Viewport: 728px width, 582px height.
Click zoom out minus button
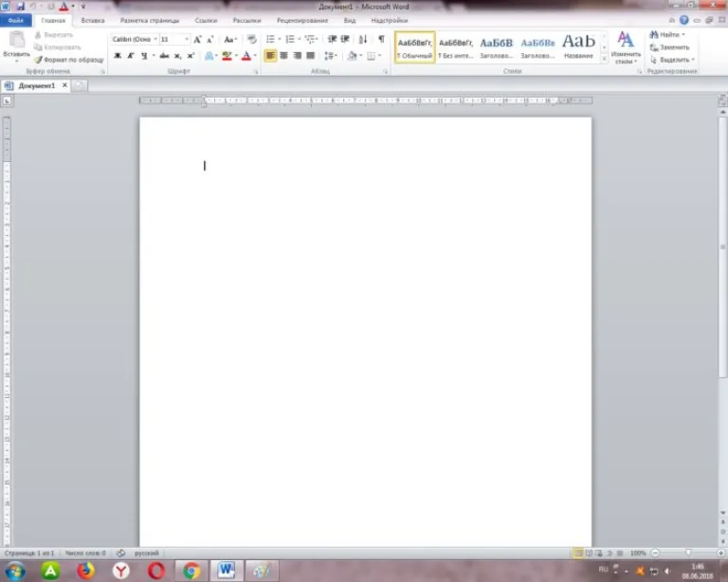coord(655,553)
